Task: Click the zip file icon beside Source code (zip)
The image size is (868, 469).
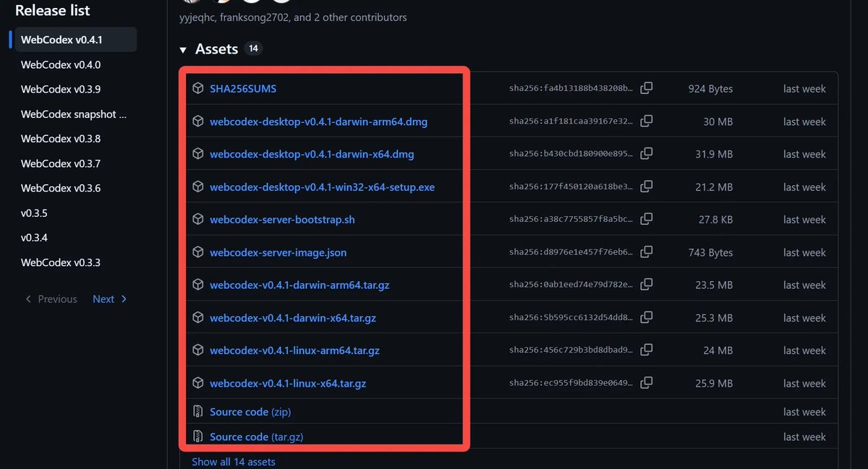Action: pos(197,412)
